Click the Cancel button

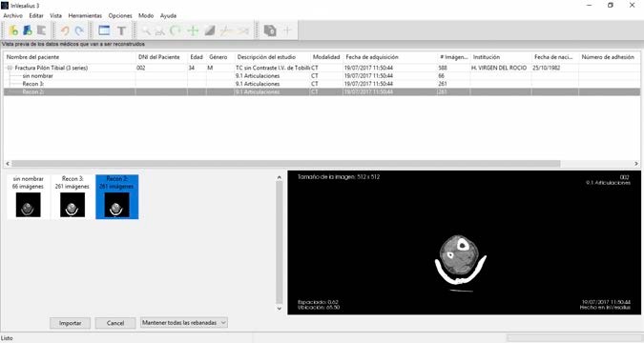[x=115, y=323]
